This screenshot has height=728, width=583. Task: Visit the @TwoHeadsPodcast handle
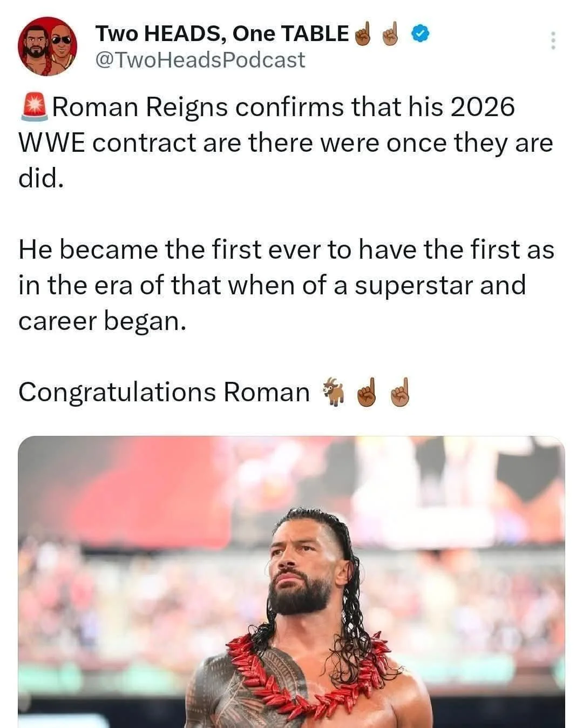click(x=200, y=60)
